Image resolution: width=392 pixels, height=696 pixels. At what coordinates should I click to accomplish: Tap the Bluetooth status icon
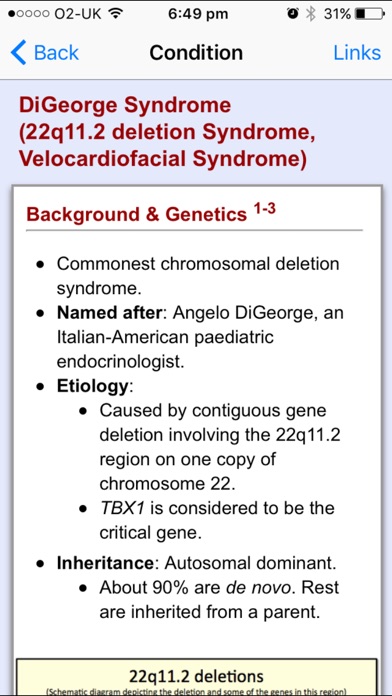pos(310,14)
